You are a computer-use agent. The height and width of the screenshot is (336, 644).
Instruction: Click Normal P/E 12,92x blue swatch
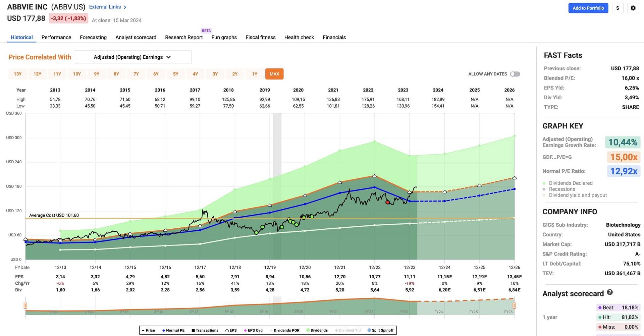click(624, 171)
